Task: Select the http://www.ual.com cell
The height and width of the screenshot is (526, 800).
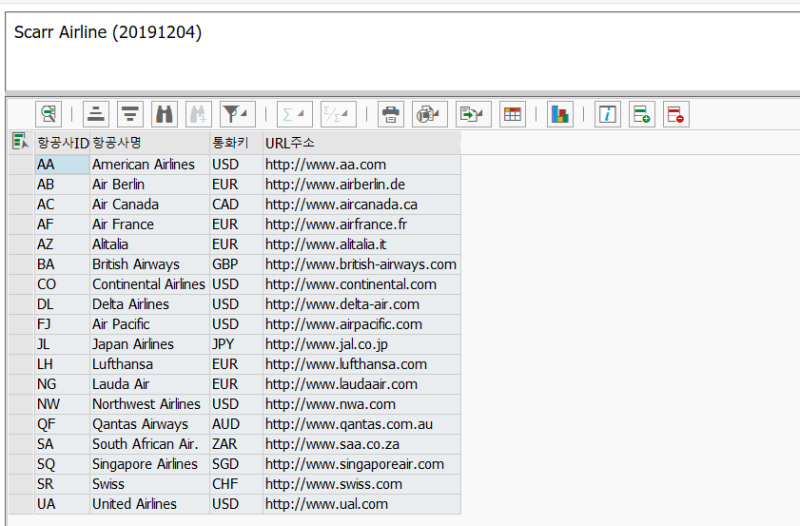Action: tap(362, 504)
